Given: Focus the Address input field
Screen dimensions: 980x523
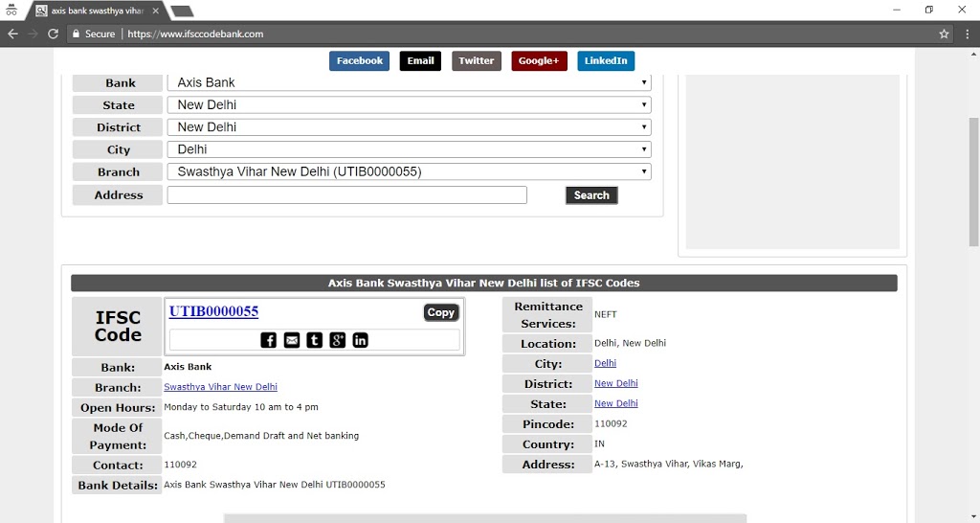Looking at the screenshot, I should tap(346, 195).
